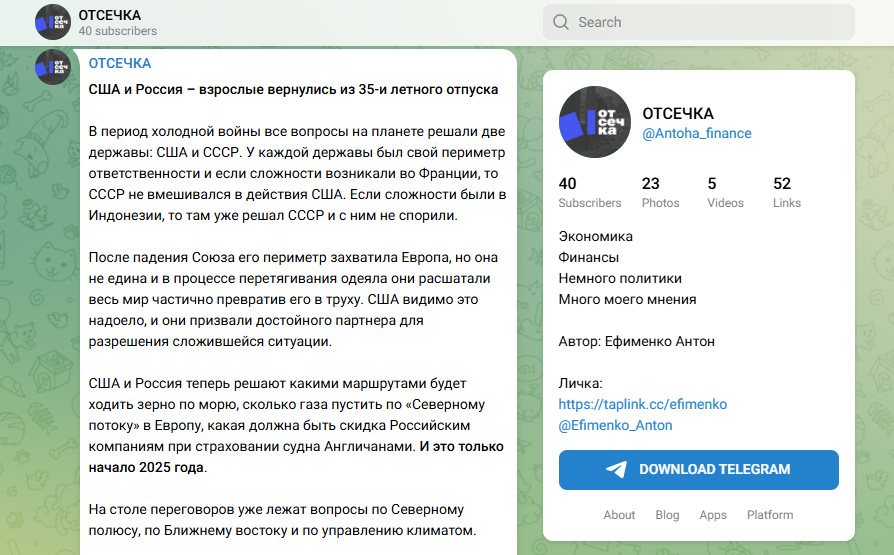The image size is (894, 555).
Task: Click the paper plane icon on the Download button
Action: tap(616, 469)
